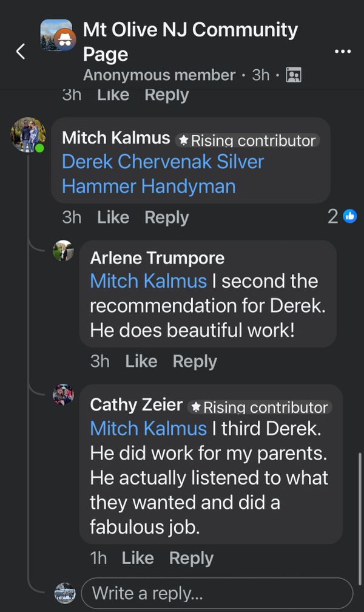
Task: Tap Mitch Kalmus's profile picture
Action: tap(28, 135)
